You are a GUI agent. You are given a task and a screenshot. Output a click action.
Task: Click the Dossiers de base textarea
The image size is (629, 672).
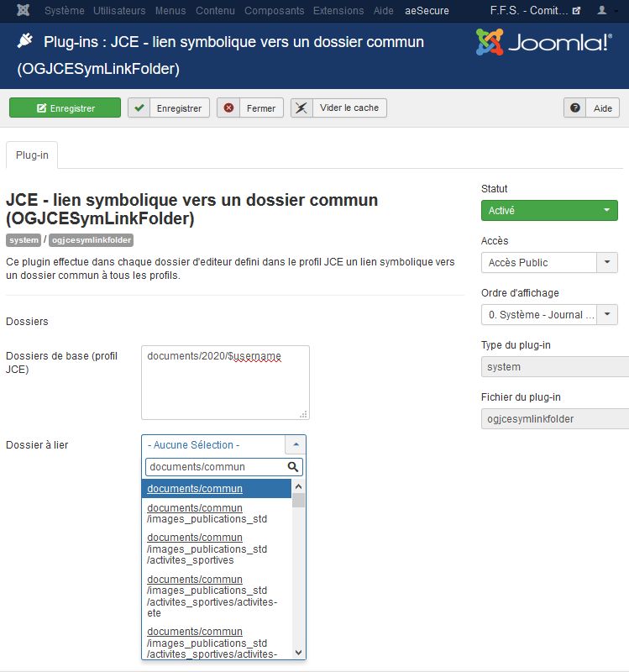click(225, 383)
